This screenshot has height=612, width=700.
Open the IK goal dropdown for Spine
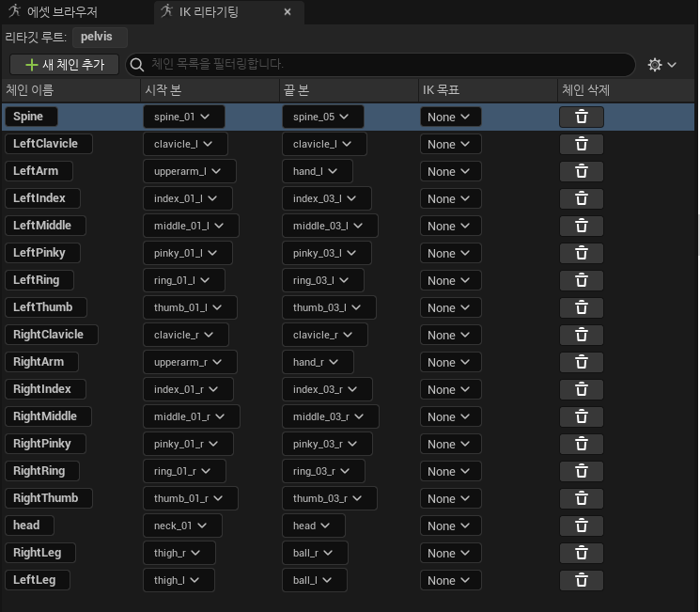[450, 117]
